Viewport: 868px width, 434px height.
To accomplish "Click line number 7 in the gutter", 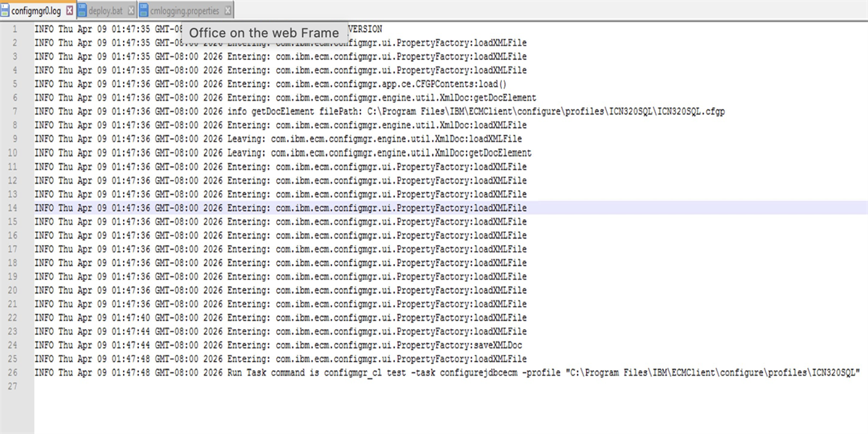I will point(14,111).
